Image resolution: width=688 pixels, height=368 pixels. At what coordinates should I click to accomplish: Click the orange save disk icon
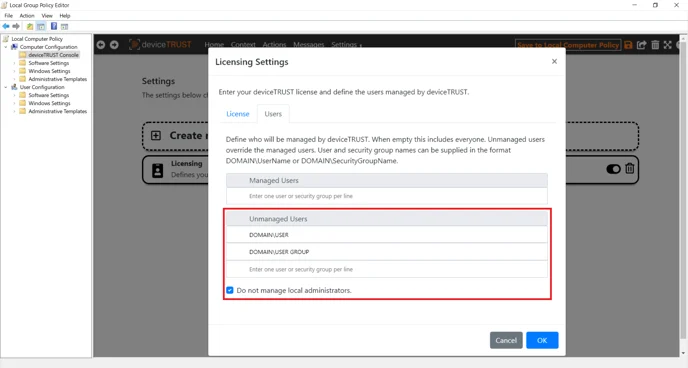[628, 45]
